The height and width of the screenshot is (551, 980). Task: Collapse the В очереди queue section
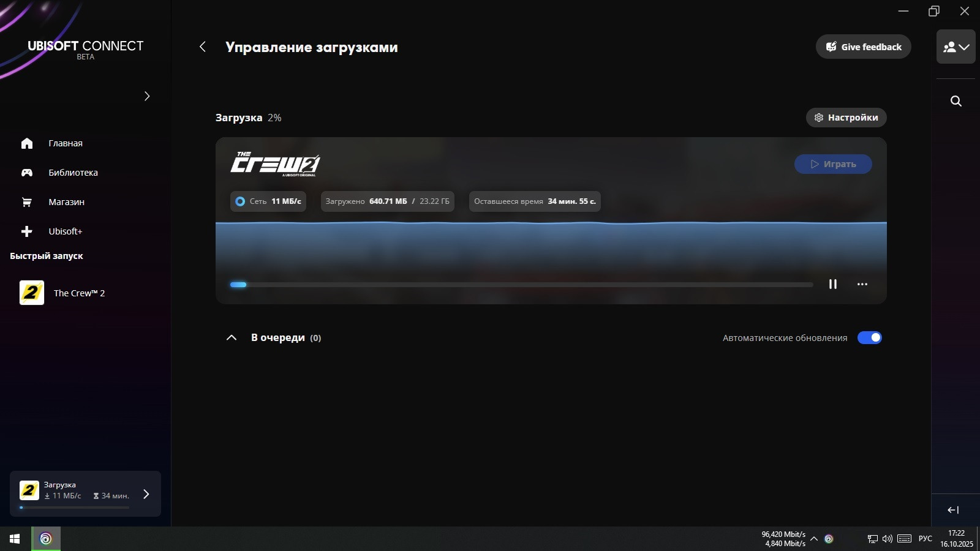[232, 338]
